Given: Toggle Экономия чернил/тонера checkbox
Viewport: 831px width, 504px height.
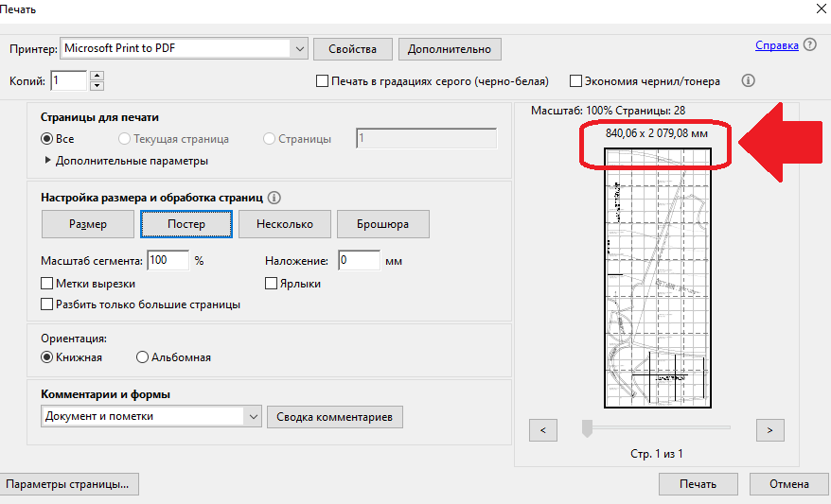Looking at the screenshot, I should click(x=575, y=81).
